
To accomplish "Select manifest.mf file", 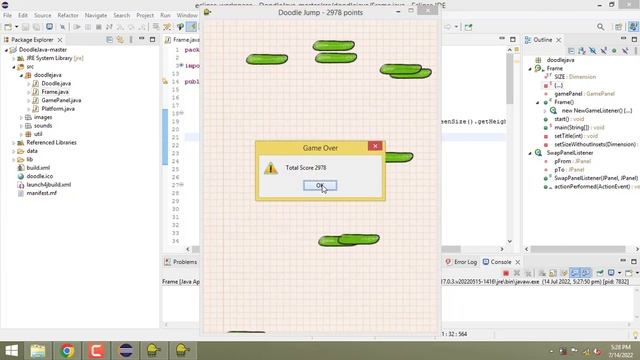I will [x=42, y=193].
